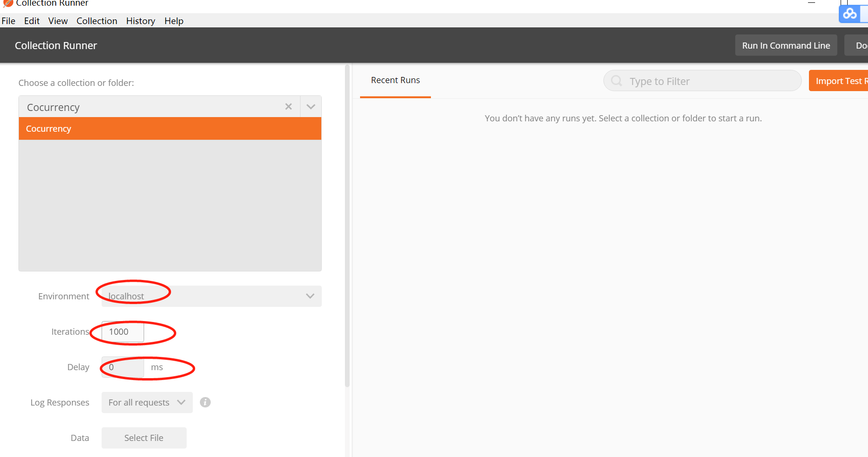Click the 'You don't have any runs yet' message
The width and height of the screenshot is (868, 457).
point(623,118)
